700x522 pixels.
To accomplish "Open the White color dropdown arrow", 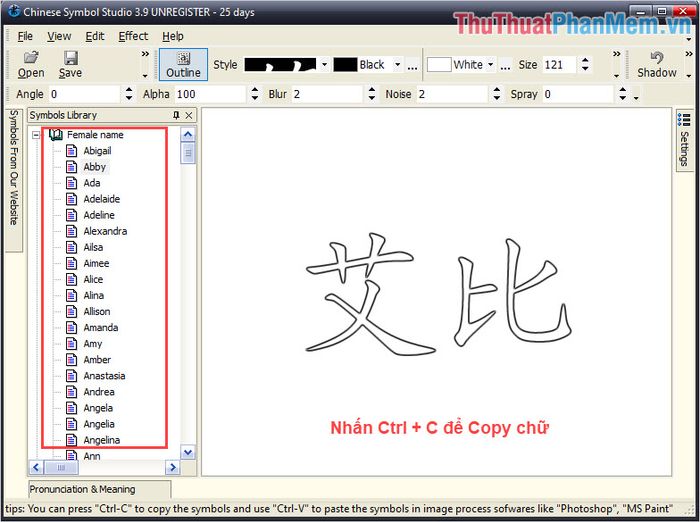I will 491,65.
